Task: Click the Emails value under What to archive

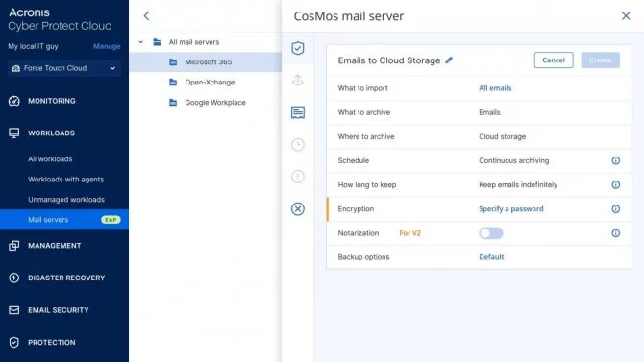Action: [489, 112]
